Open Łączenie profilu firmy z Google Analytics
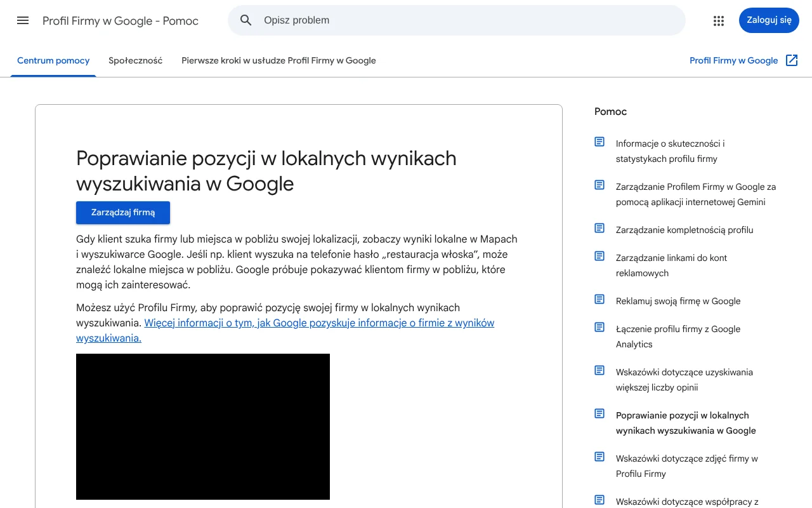 pos(678,337)
